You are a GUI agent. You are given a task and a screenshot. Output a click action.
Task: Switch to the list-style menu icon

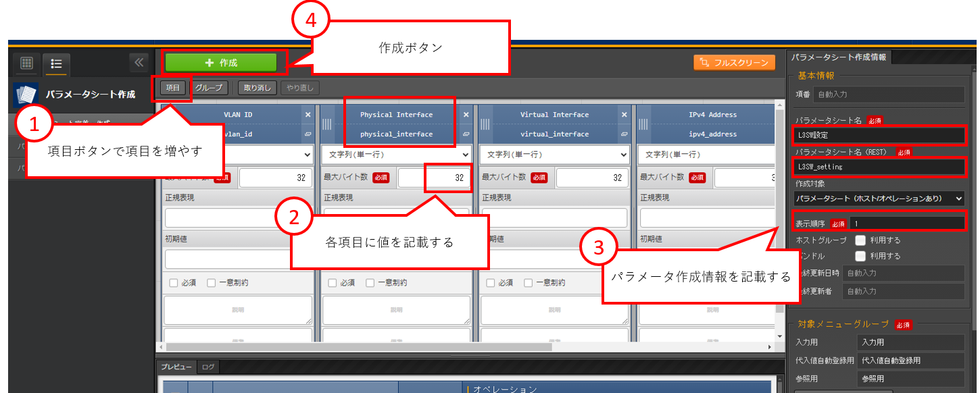56,63
